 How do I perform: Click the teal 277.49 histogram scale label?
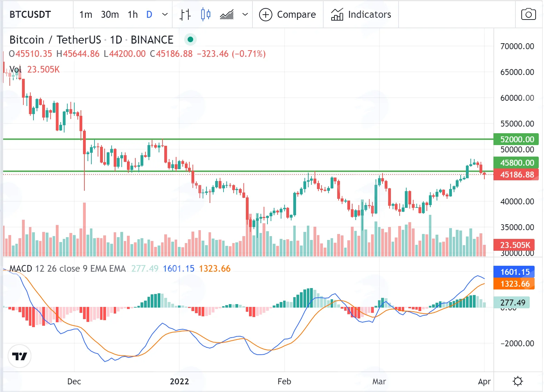click(512, 302)
